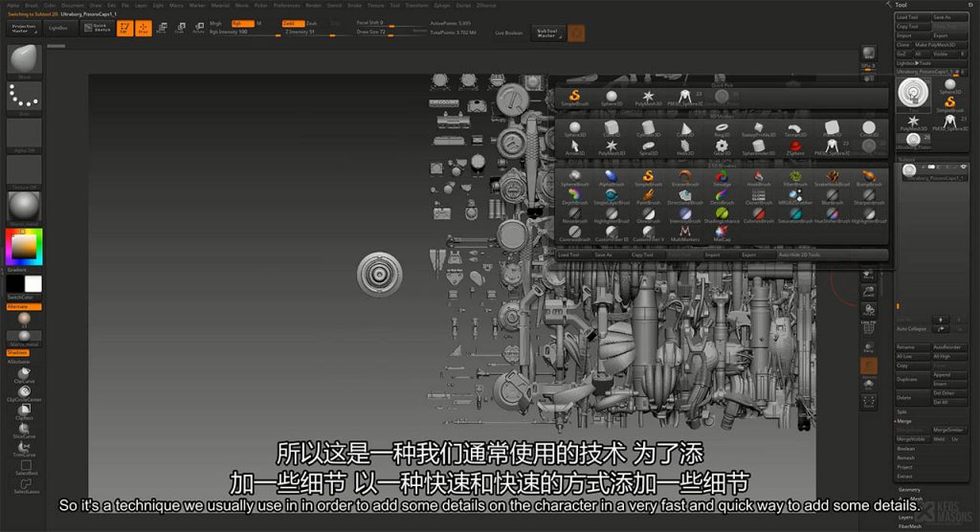The width and height of the screenshot is (980, 532).
Task: Pick the Helix3D primitive
Action: click(x=685, y=147)
